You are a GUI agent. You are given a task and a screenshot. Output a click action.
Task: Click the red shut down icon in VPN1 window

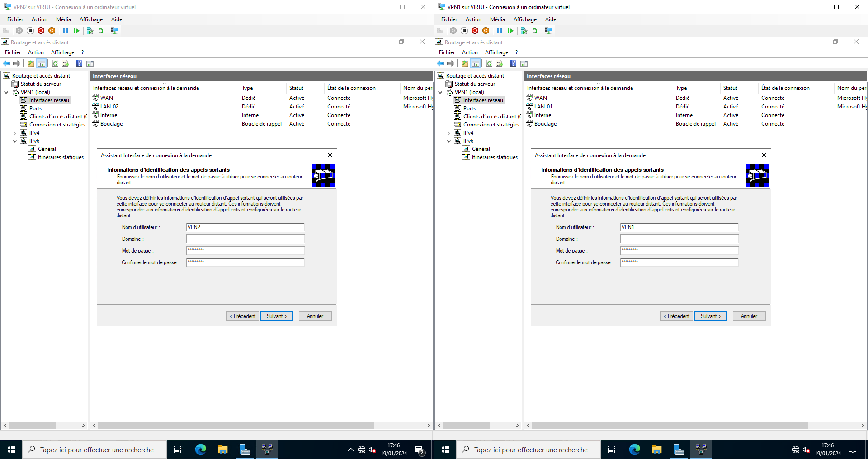[x=475, y=31]
